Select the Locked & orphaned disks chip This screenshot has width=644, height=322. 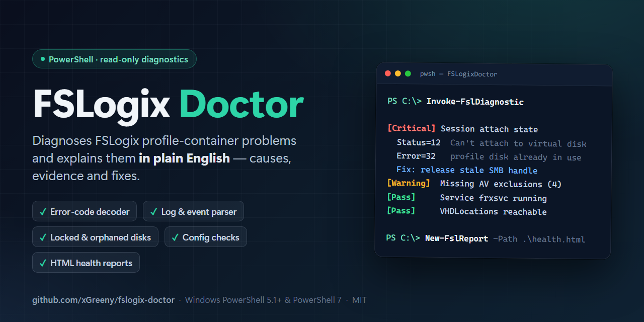(x=95, y=237)
